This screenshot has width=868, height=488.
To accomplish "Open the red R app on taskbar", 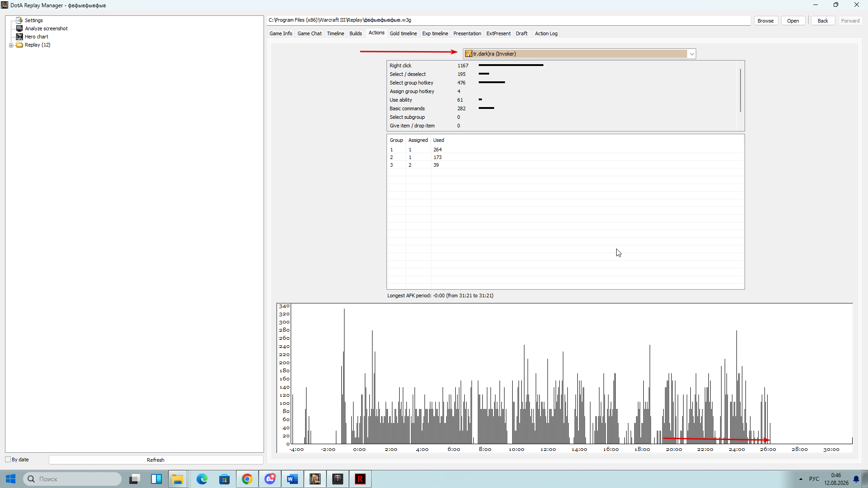I will click(x=360, y=479).
